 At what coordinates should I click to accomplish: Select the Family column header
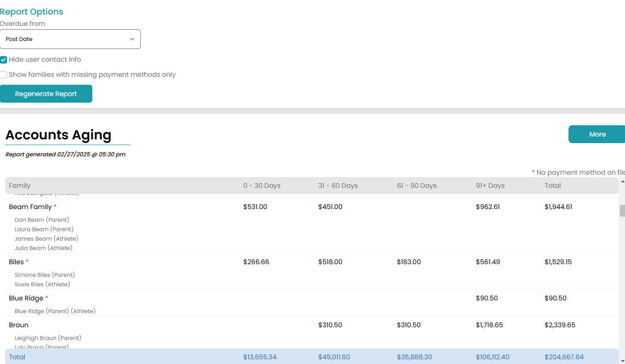coord(20,186)
